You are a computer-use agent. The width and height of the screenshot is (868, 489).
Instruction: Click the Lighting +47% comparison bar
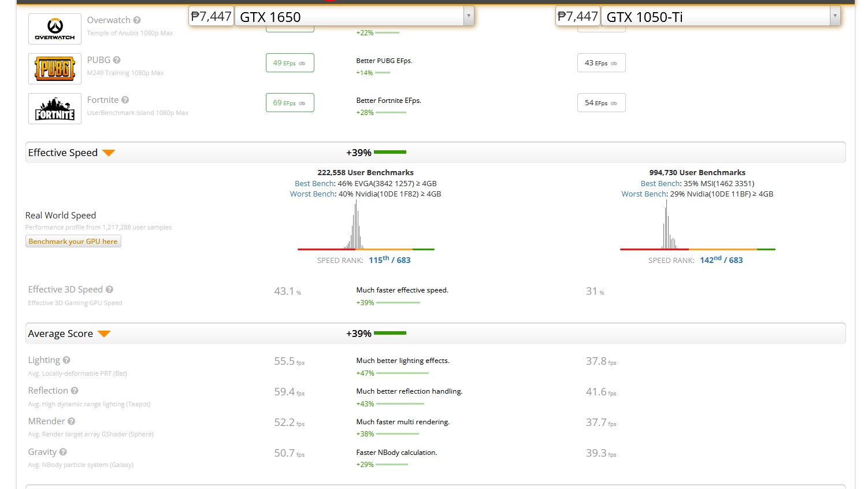coord(402,373)
